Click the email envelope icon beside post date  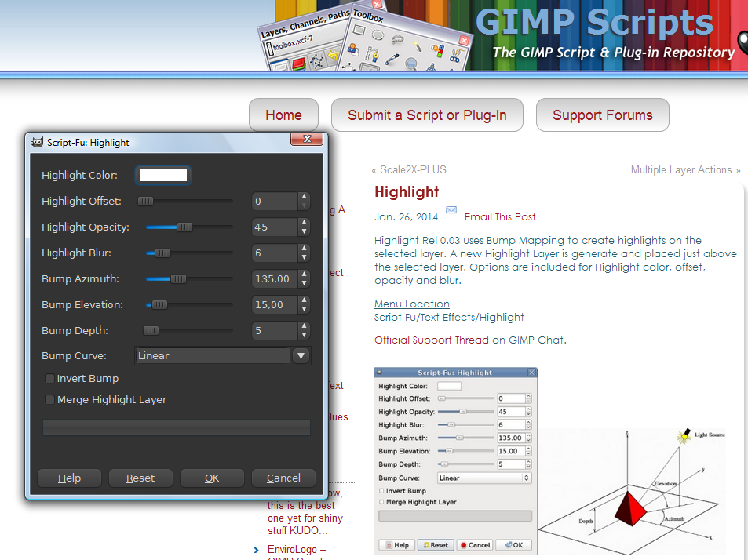click(x=451, y=209)
